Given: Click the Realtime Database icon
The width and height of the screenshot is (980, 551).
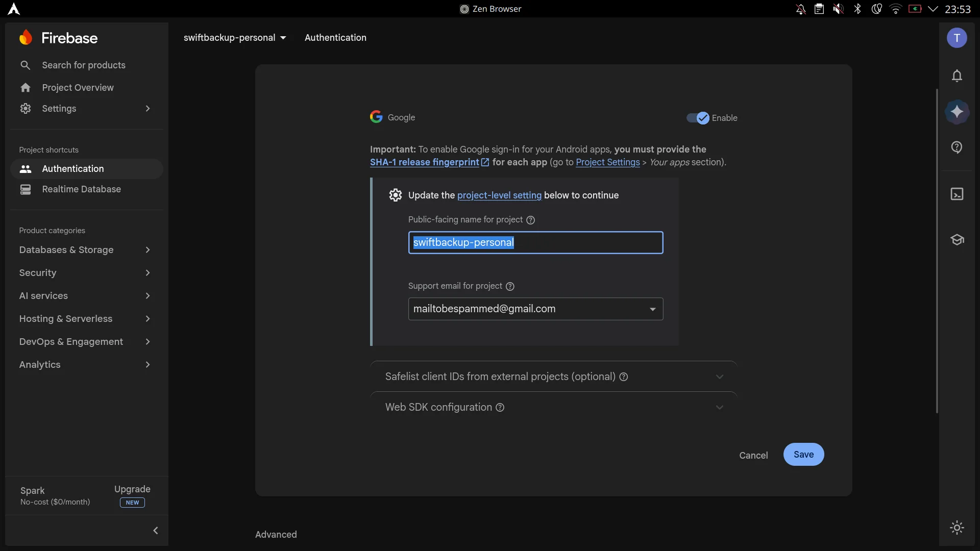Looking at the screenshot, I should [26, 189].
